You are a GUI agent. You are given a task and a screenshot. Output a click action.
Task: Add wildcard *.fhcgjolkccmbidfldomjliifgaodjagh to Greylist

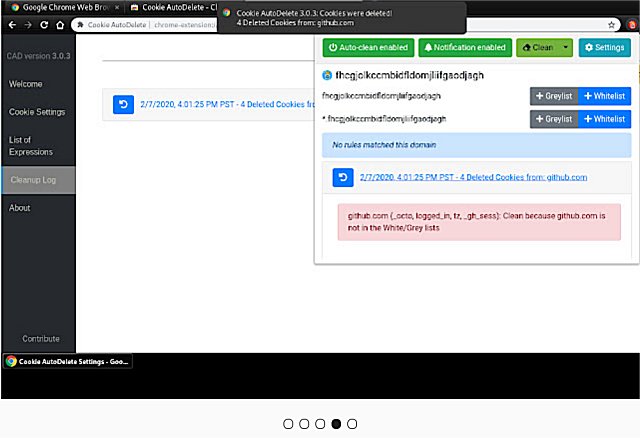(554, 119)
